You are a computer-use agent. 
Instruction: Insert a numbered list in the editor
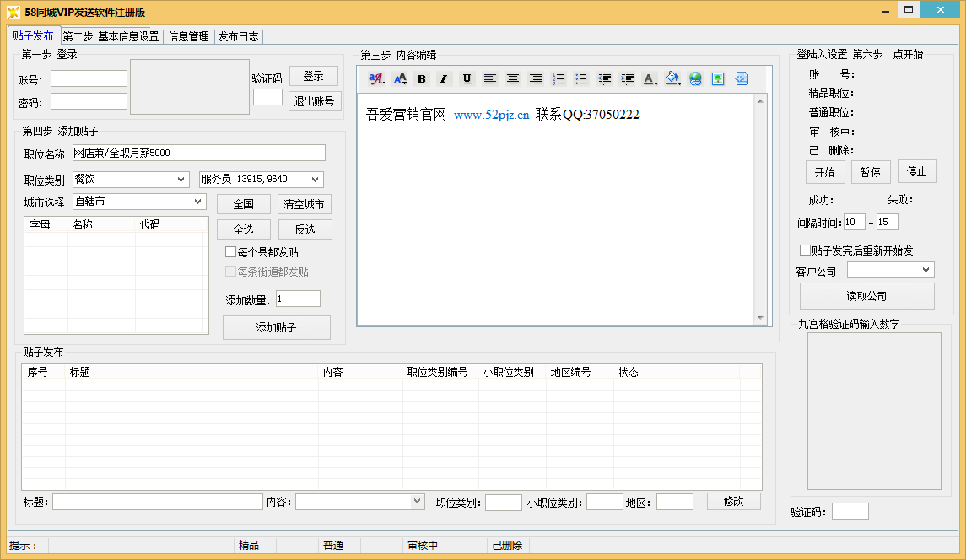(x=559, y=79)
